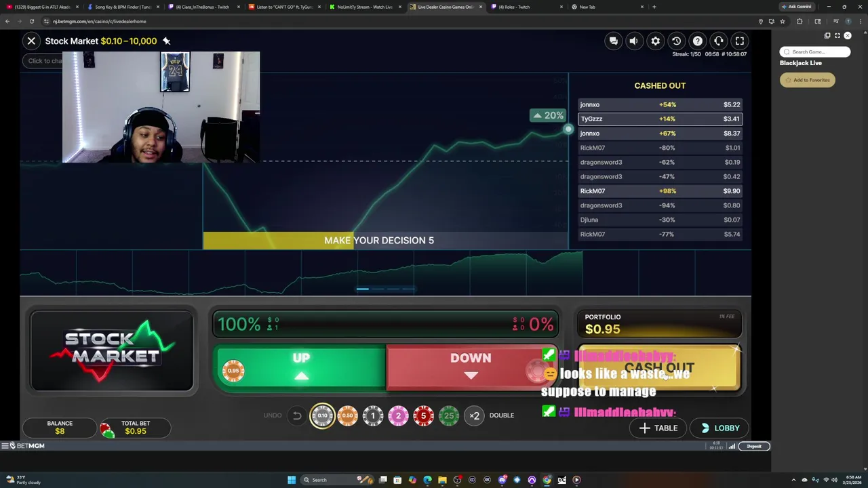Click the browser back arrow
This screenshot has width=868, height=488.
pyautogui.click(x=7, y=21)
